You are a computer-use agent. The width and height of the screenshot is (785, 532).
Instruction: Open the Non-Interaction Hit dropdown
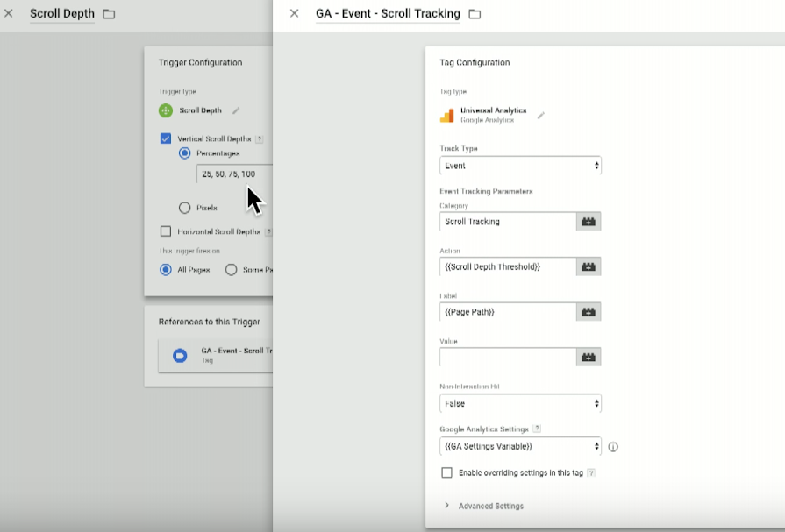point(520,403)
